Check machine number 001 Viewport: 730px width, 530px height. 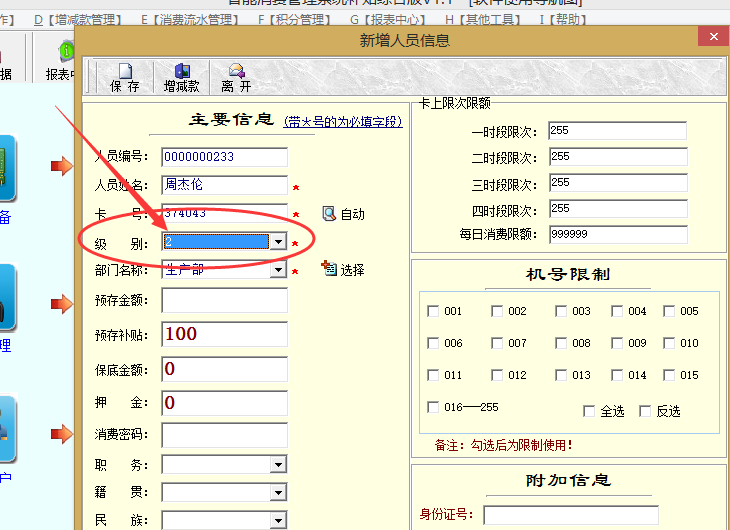coord(433,311)
